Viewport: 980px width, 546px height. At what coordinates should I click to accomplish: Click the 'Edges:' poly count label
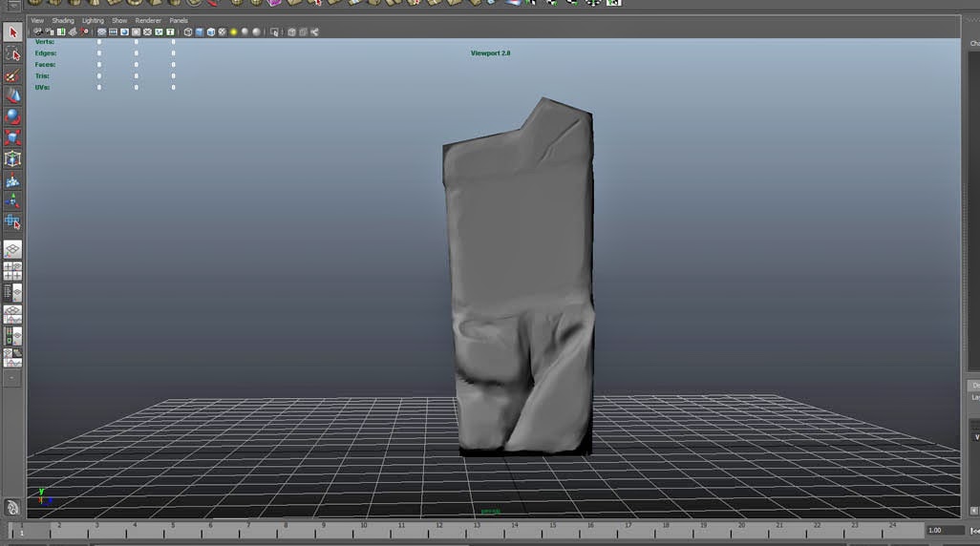pyautogui.click(x=46, y=53)
